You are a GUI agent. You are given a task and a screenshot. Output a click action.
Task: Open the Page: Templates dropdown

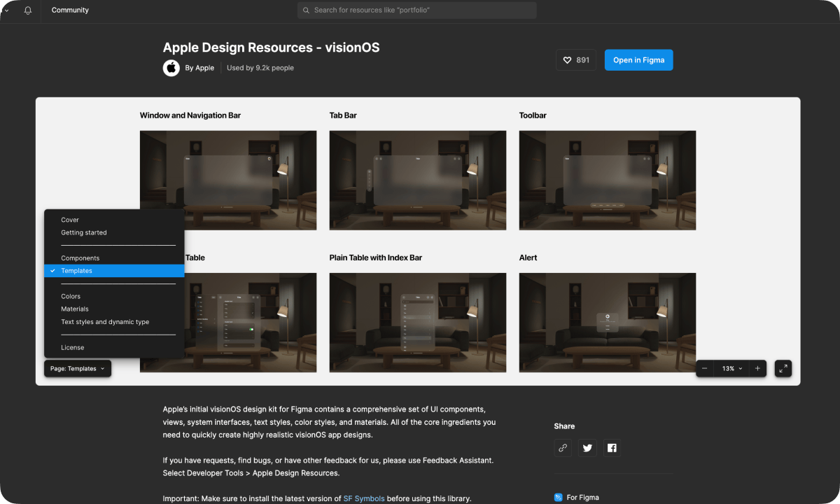pyautogui.click(x=78, y=368)
